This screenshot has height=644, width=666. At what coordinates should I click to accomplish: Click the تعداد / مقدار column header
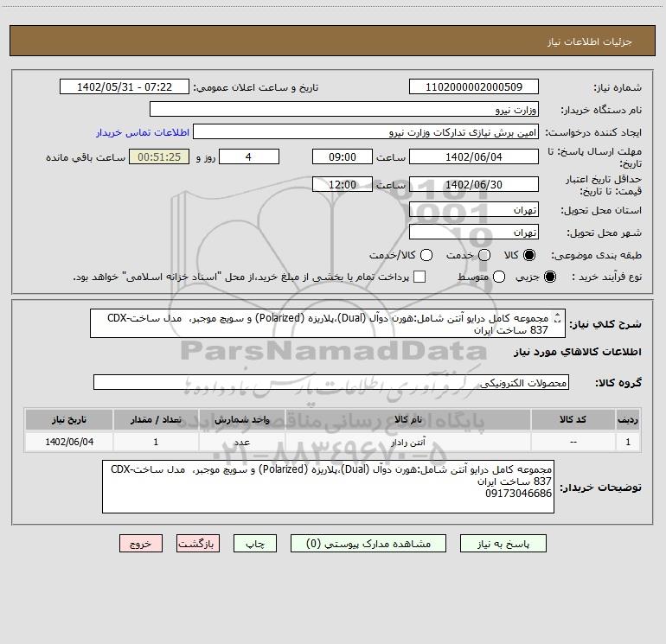156,419
